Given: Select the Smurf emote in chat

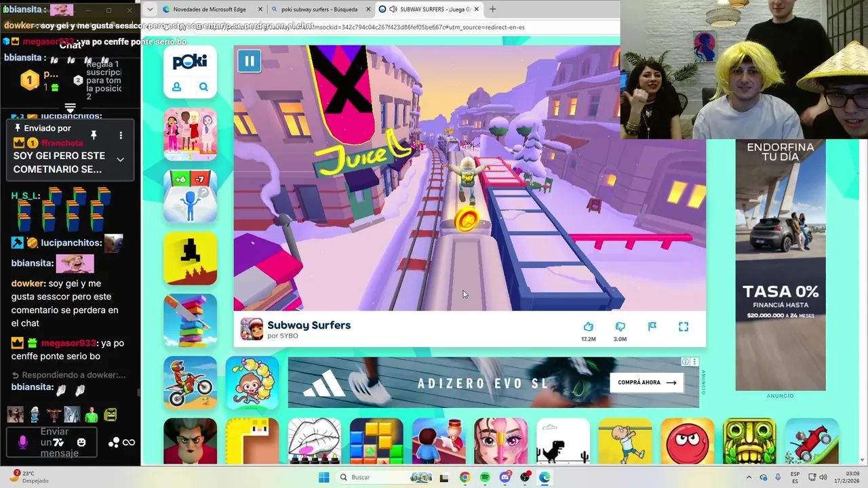Looking at the screenshot, I should click(x=34, y=413).
